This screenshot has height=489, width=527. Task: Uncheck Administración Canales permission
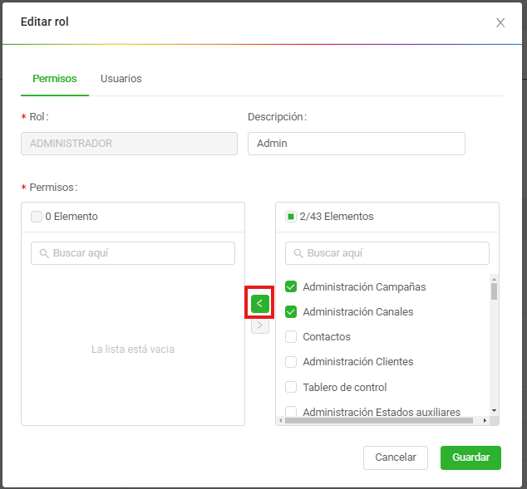291,312
